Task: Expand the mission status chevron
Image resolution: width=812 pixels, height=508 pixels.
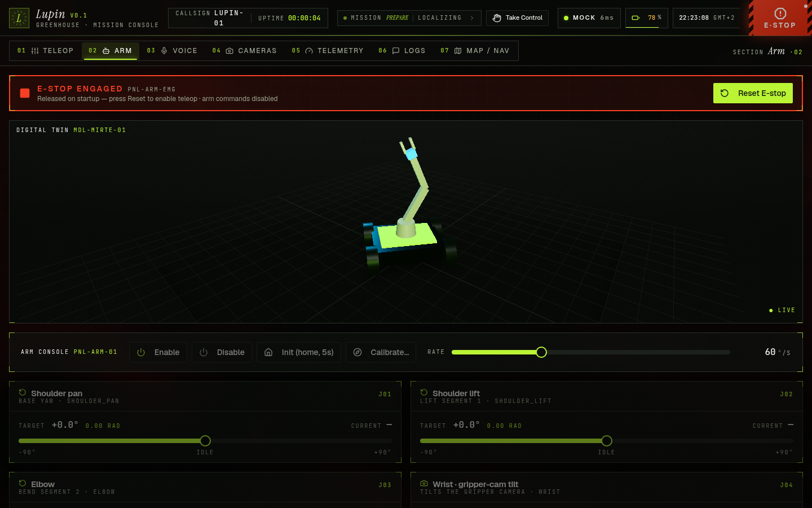Action: click(472, 18)
